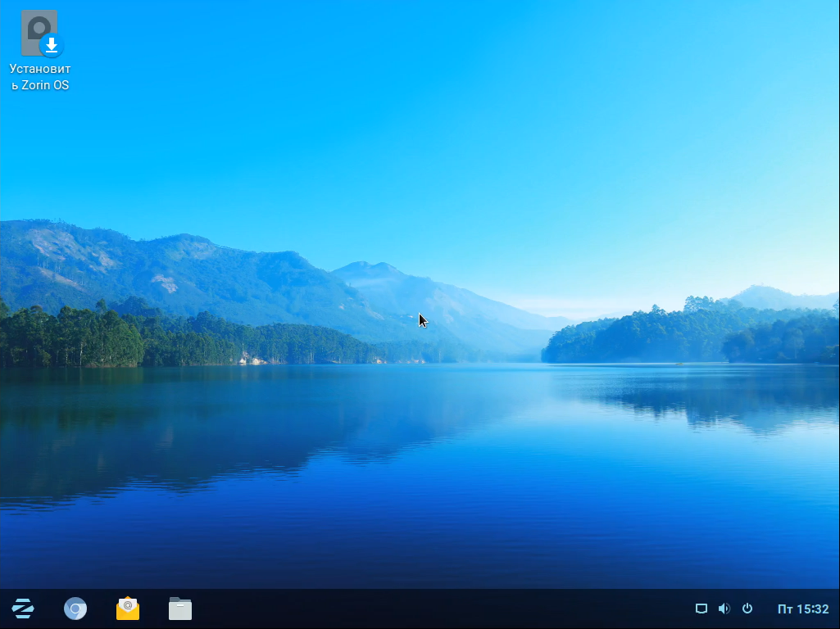
Task: Click the "Установить Zorin OS" label text
Action: (x=40, y=77)
